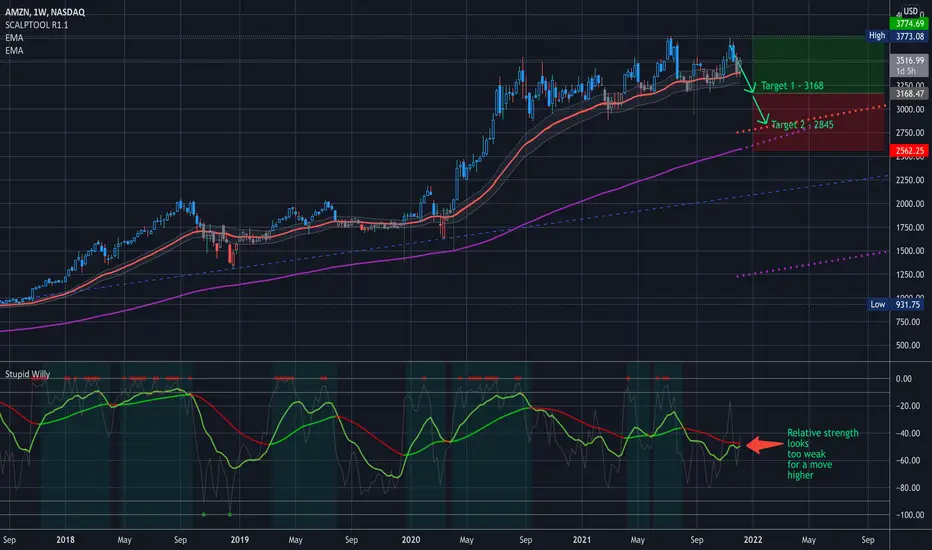Open the USD currency selector
The image size is (932, 550).
click(x=911, y=11)
